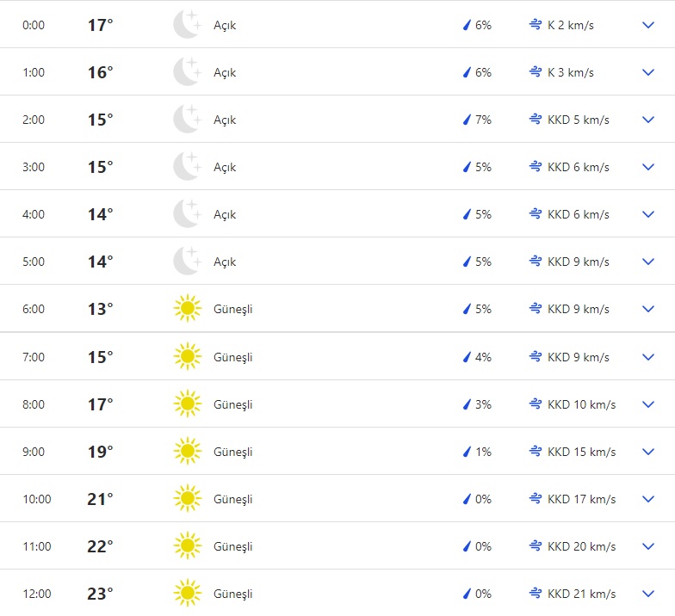This screenshot has height=616, width=675.
Task: Click the 1:00 time label
Action: click(34, 72)
